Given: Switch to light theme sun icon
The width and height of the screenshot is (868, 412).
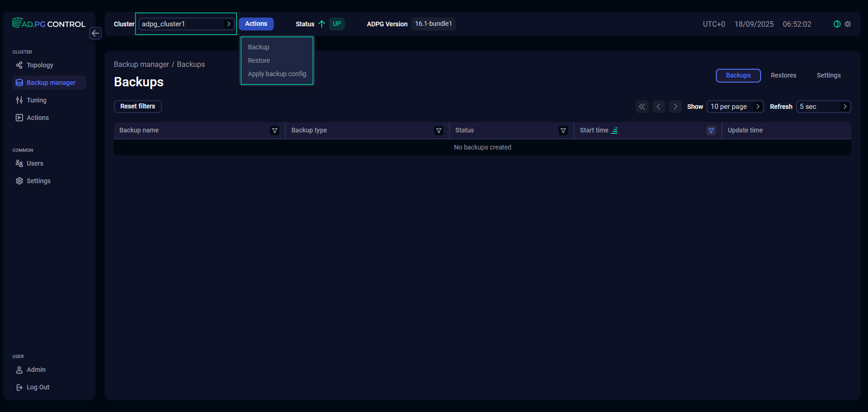Looking at the screenshot, I should click(848, 24).
